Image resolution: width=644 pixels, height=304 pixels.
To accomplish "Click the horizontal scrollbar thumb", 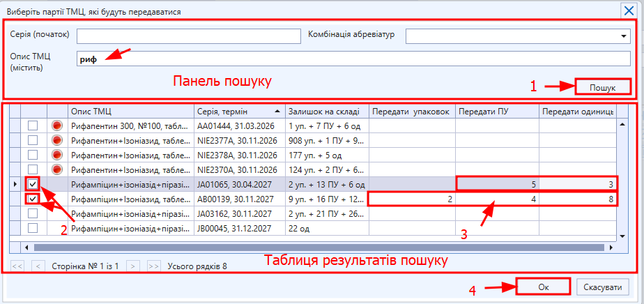I will [x=319, y=248].
